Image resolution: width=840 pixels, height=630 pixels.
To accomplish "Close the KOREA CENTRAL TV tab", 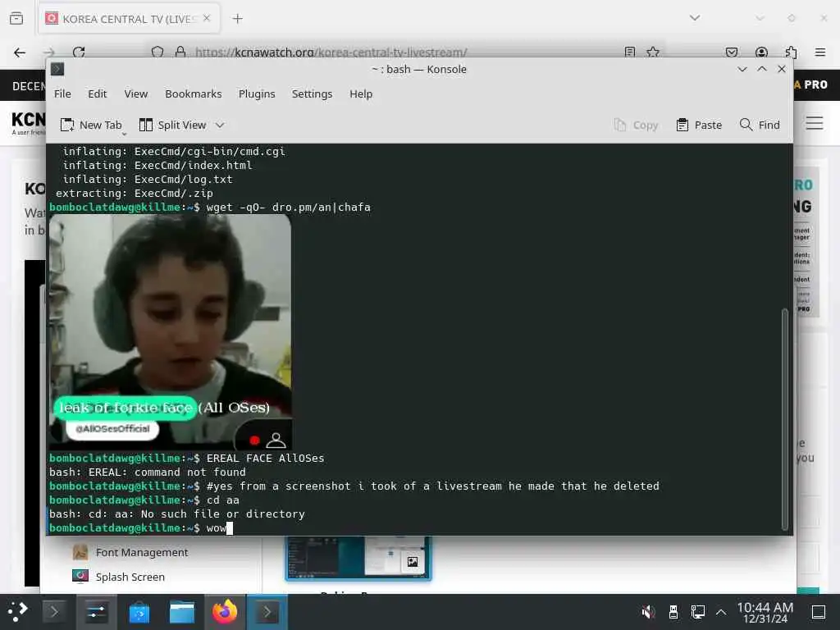I will 207,18.
